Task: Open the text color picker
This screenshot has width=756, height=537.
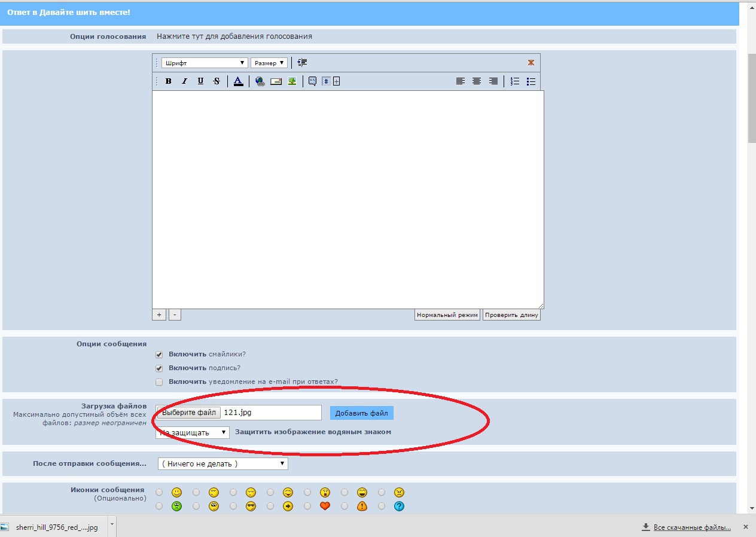Action: click(238, 81)
